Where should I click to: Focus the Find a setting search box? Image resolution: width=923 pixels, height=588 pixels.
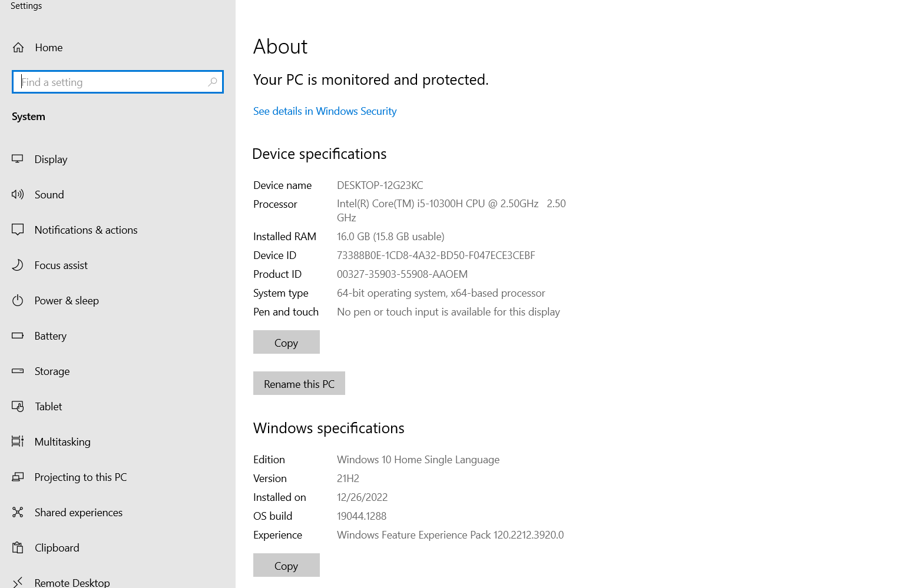click(112, 82)
